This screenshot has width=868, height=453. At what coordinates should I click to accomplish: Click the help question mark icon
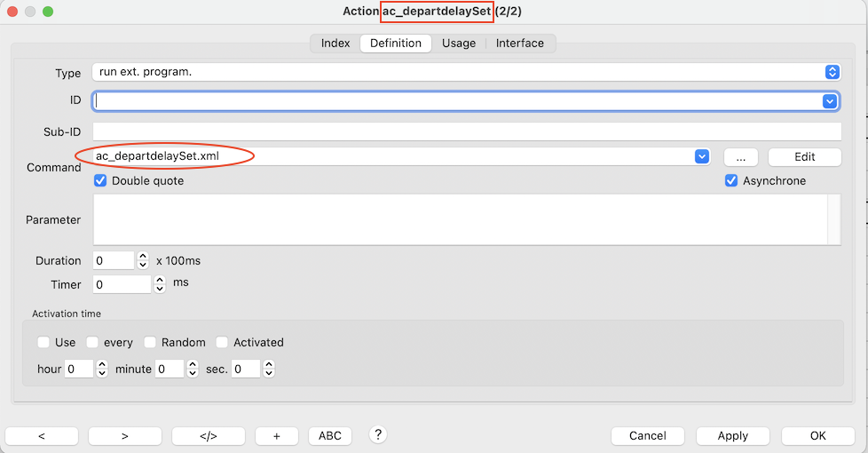[378, 434]
